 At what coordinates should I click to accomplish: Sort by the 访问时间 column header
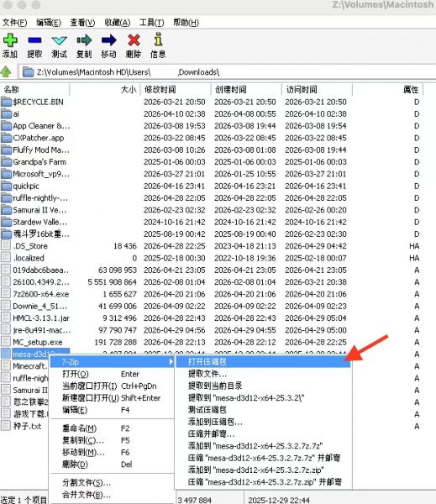[x=318, y=89]
